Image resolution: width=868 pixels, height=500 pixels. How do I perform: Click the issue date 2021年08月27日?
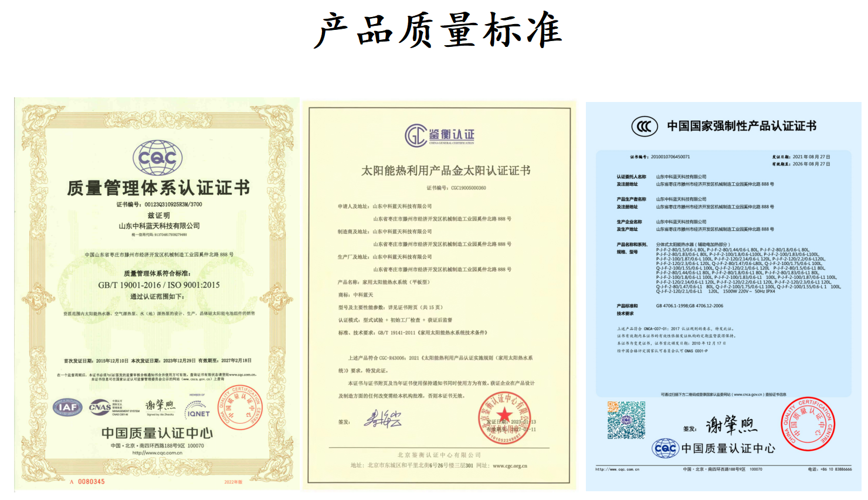(812, 157)
